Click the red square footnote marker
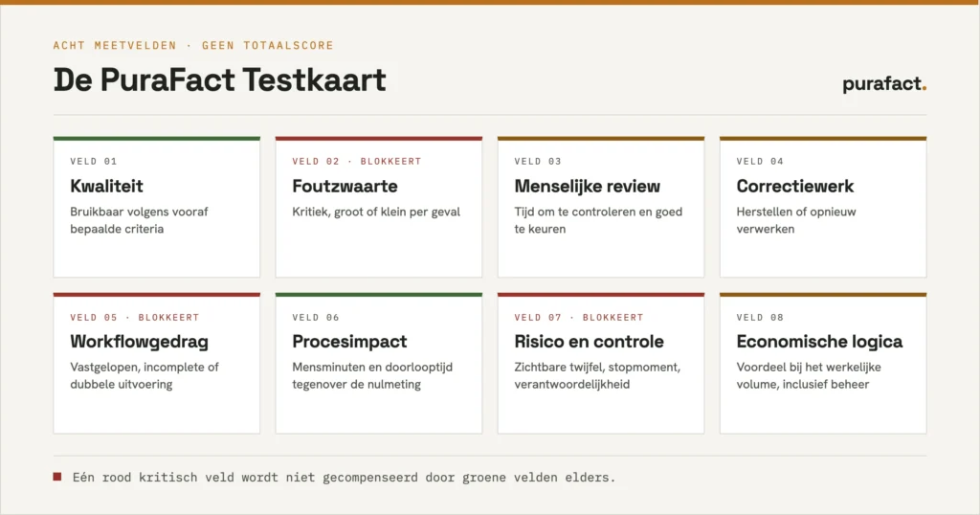 [x=57, y=477]
